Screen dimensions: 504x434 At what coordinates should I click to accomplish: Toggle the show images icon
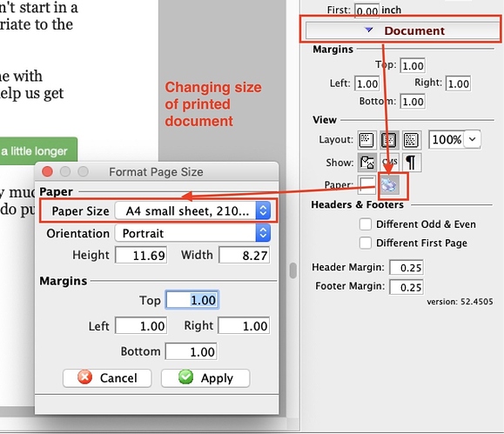(x=366, y=163)
